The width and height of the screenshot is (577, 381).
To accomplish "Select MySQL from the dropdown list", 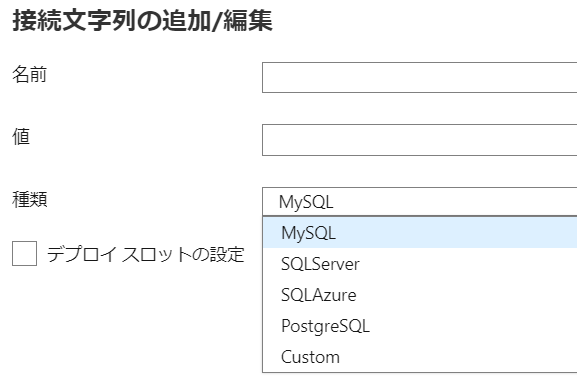I will 420,233.
